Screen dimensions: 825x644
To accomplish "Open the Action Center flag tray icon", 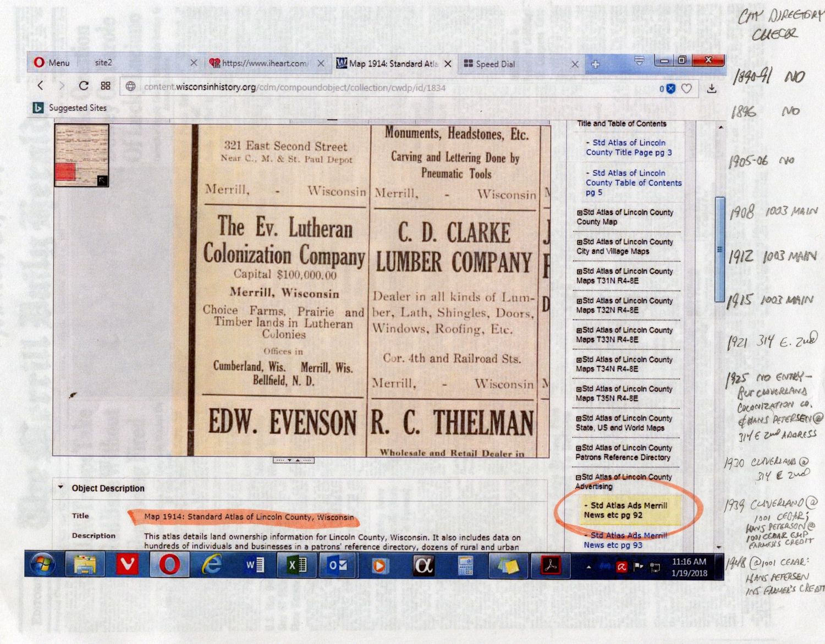I will point(639,567).
